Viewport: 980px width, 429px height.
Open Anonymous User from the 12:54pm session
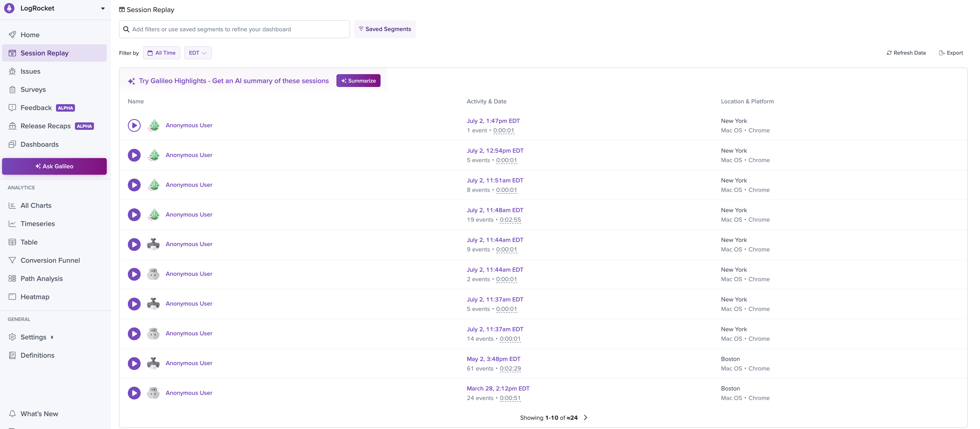point(189,155)
